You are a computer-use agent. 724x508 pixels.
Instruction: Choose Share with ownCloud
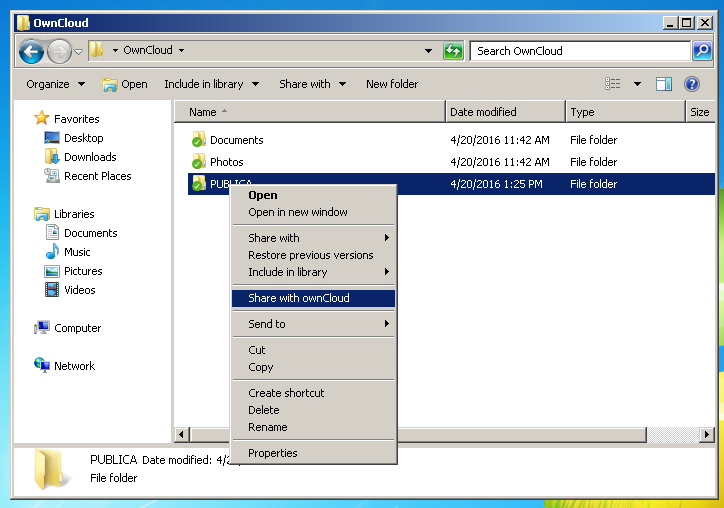[314, 298]
